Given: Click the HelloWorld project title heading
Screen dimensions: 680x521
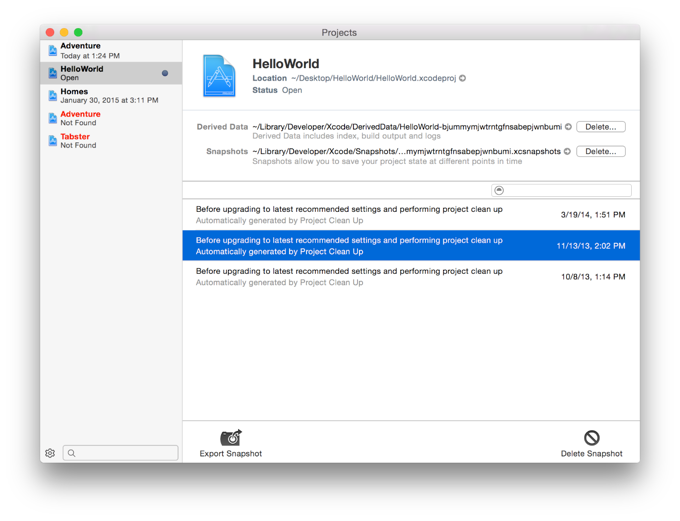Looking at the screenshot, I should 286,64.
